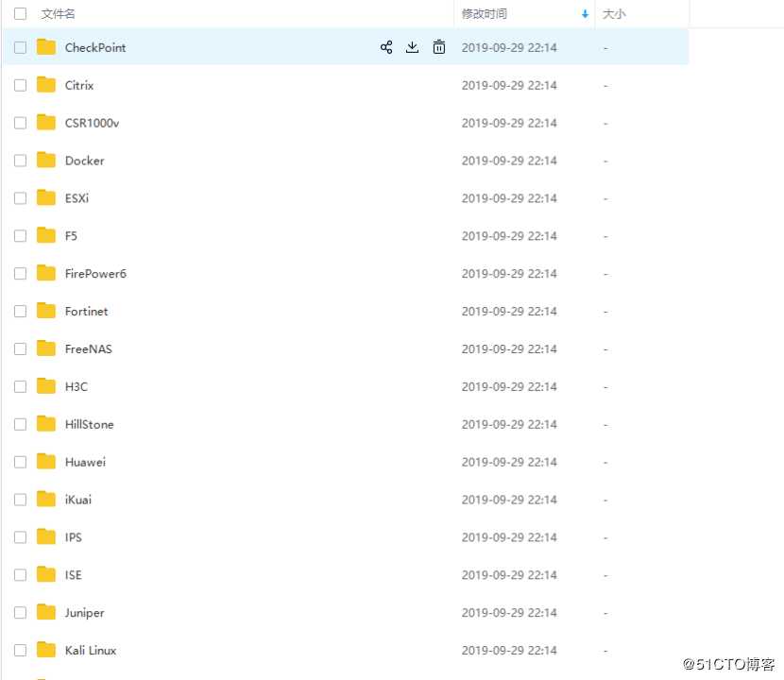Open the IPS folder name

click(x=74, y=537)
